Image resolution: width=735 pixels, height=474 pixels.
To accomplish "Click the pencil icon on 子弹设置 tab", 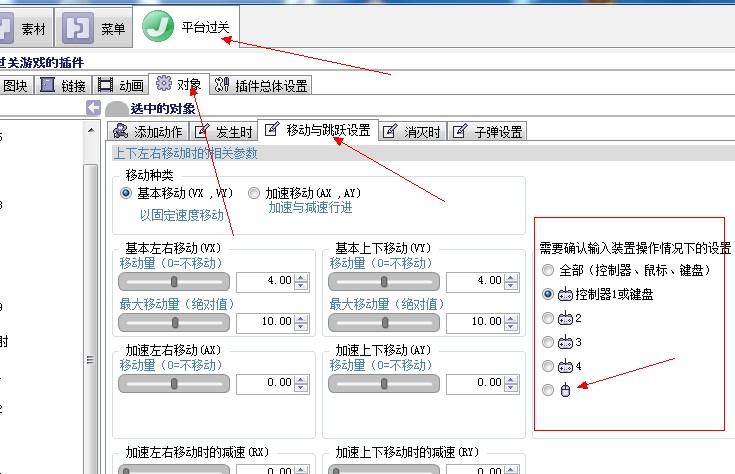I will pyautogui.click(x=460, y=130).
